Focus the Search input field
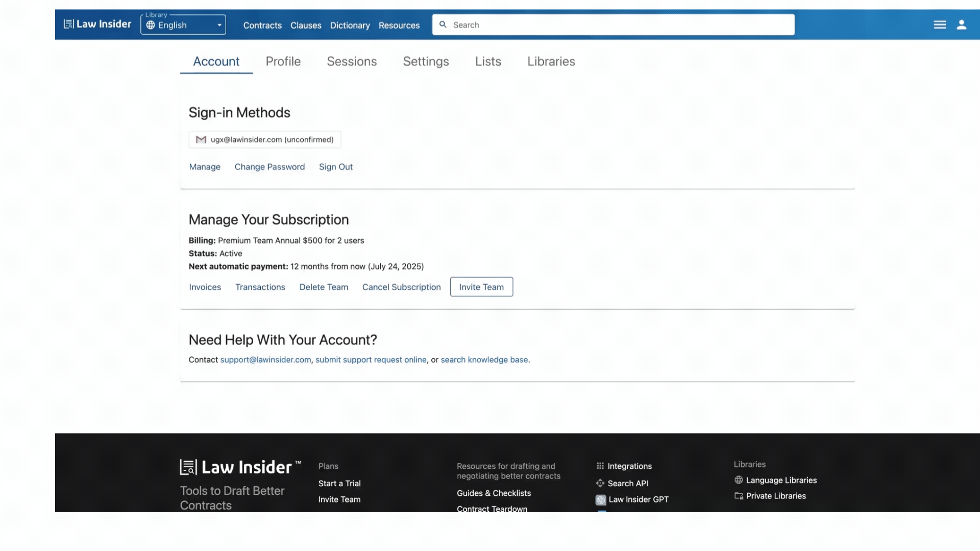980x551 pixels. [614, 24]
